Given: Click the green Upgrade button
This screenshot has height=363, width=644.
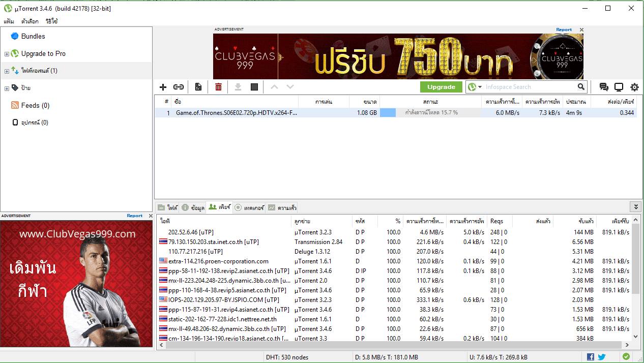Looking at the screenshot, I should coord(441,87).
